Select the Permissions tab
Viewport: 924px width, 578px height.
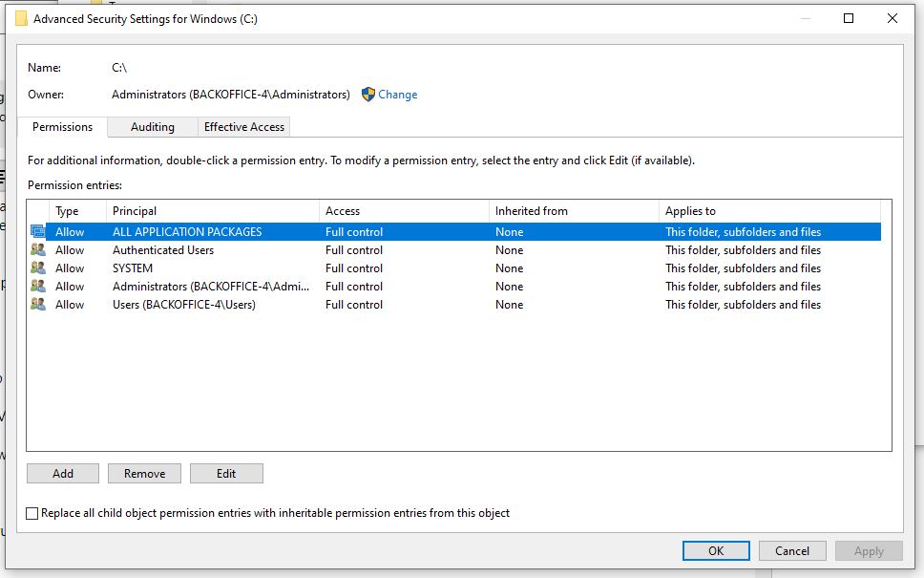(x=63, y=127)
